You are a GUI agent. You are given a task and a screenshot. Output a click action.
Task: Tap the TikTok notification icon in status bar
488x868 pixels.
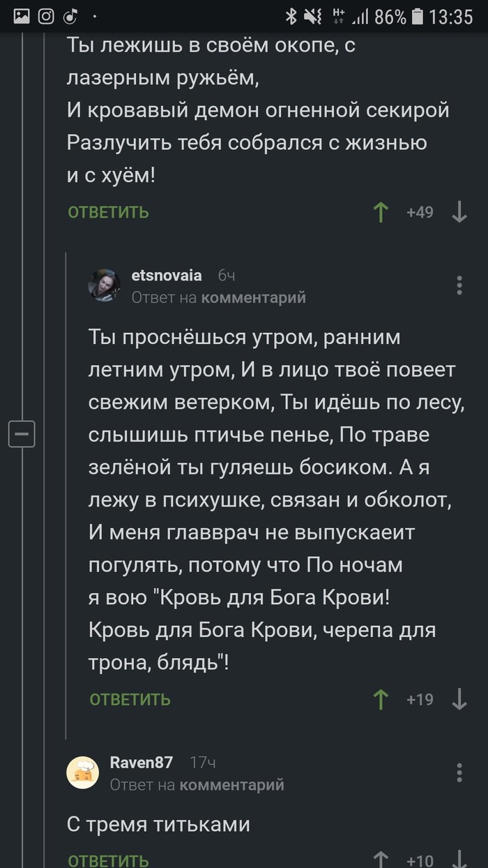[x=70, y=16]
